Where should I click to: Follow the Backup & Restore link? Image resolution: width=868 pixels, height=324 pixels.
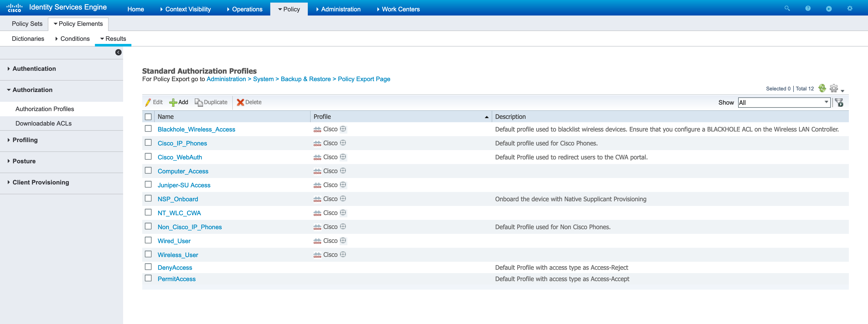coord(306,79)
